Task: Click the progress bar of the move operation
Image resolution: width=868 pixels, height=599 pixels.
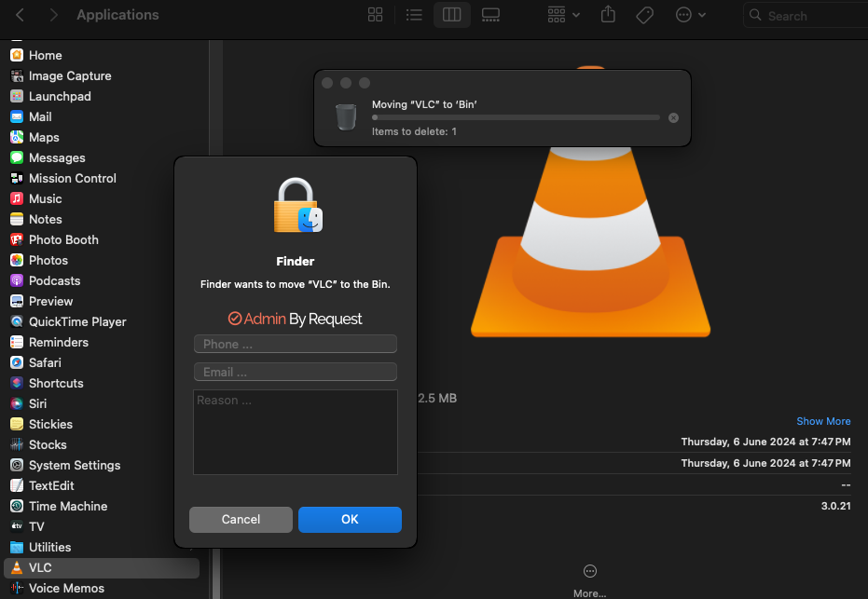Action: tap(516, 117)
